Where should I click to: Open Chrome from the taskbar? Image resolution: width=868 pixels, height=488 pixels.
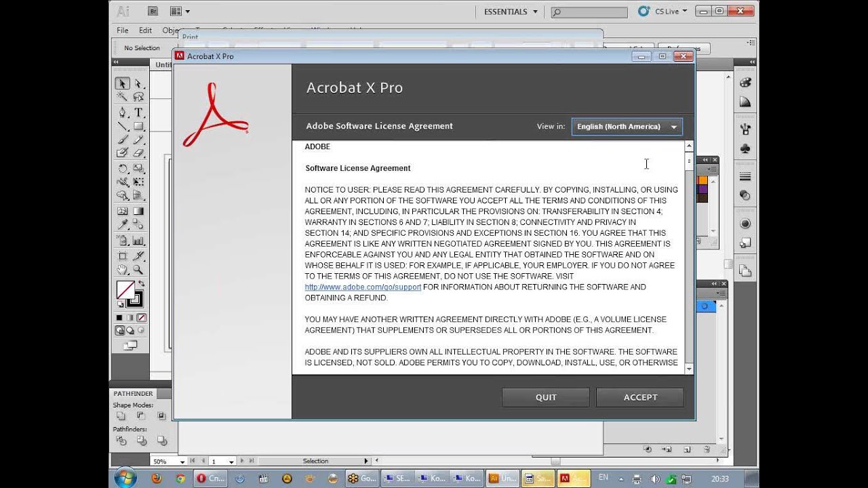coord(180,478)
